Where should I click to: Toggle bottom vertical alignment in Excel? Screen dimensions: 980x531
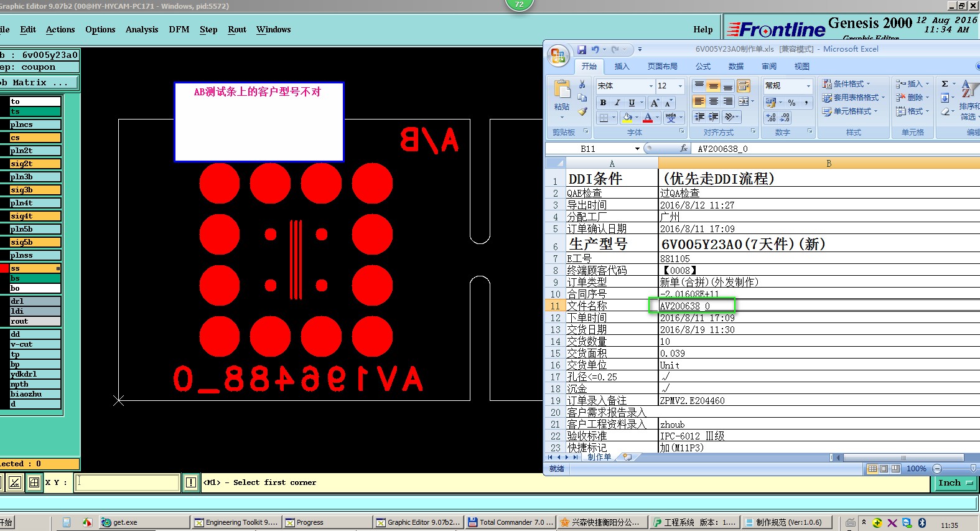728,85
